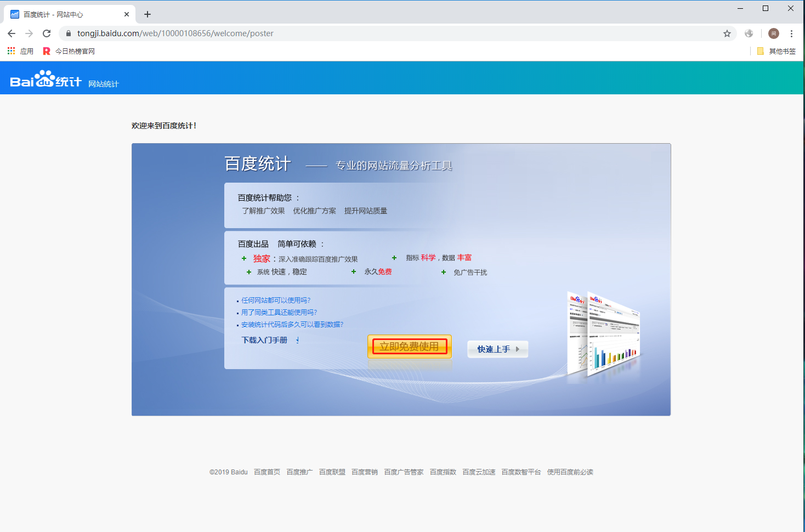Image resolution: width=805 pixels, height=532 pixels.
Task: Open the 任何网站都可以使用吗? link
Action: click(x=276, y=301)
